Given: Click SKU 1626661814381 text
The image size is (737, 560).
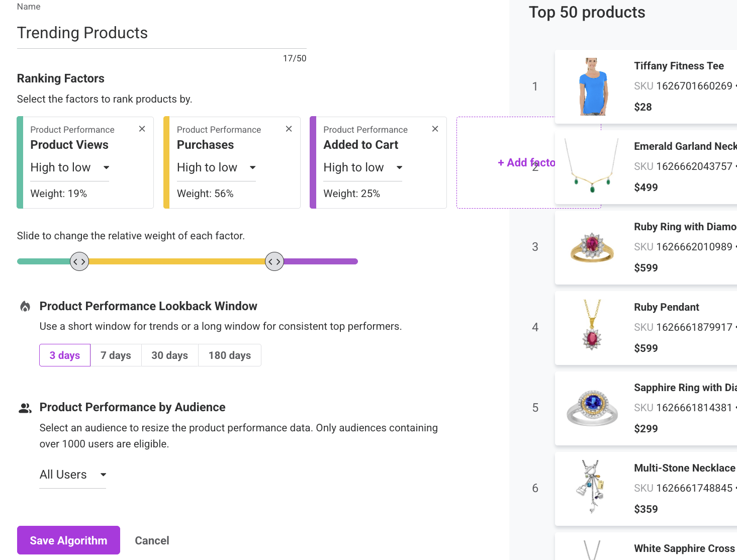Looking at the screenshot, I should pos(683,408).
